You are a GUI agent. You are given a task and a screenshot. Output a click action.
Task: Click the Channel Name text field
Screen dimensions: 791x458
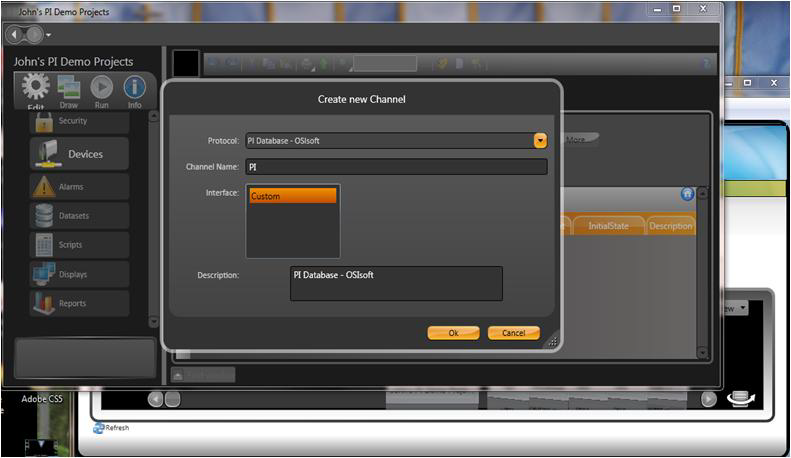(x=396, y=167)
